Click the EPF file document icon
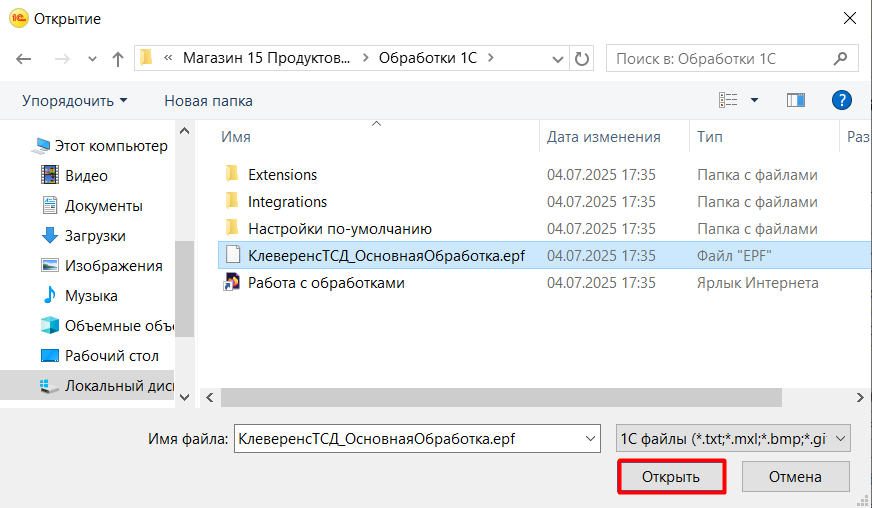This screenshot has width=872, height=508. [232, 255]
